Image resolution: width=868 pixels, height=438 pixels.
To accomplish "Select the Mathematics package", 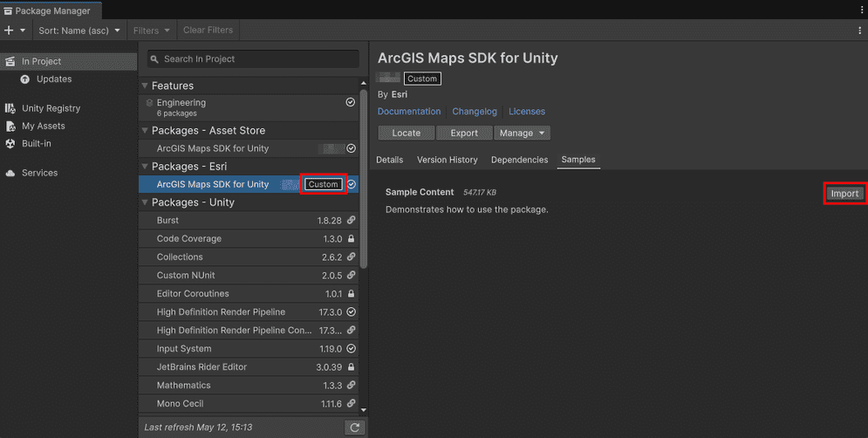I will [249, 386].
